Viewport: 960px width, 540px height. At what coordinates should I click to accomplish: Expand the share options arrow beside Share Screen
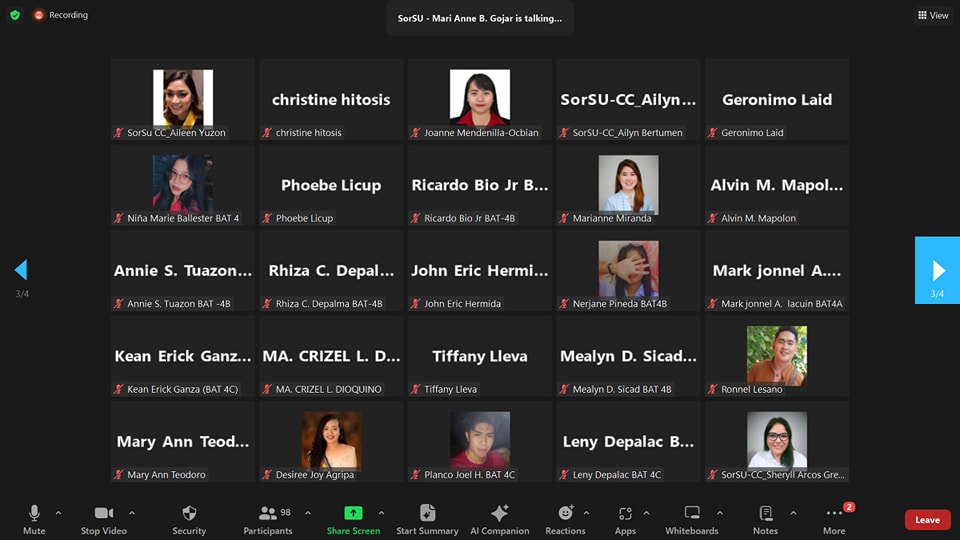tap(381, 513)
